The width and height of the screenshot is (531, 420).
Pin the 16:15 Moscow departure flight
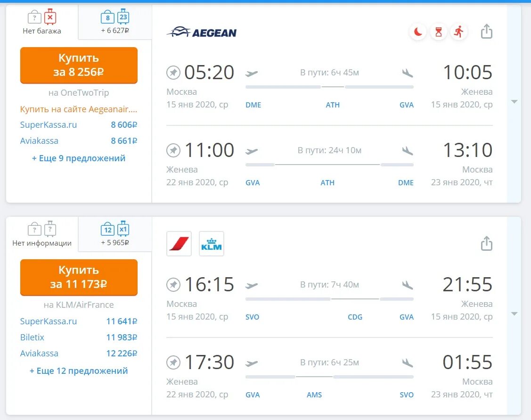click(x=173, y=285)
